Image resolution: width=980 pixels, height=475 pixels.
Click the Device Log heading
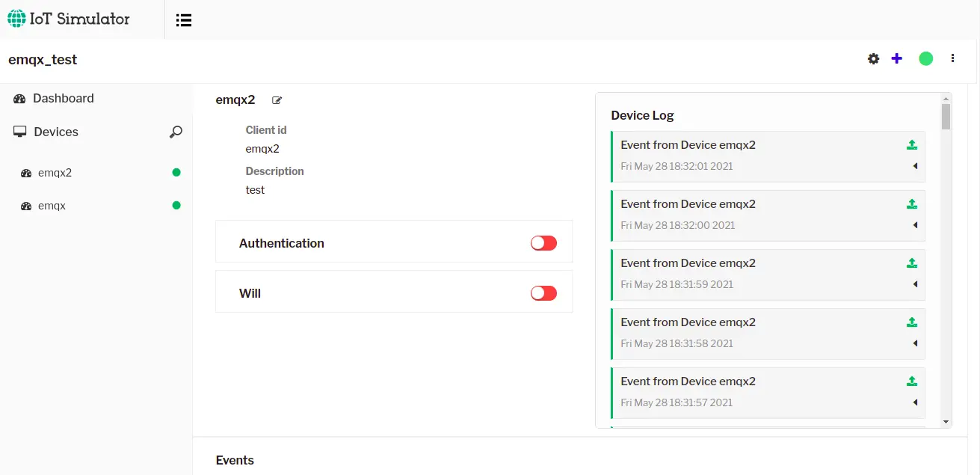pyautogui.click(x=642, y=115)
